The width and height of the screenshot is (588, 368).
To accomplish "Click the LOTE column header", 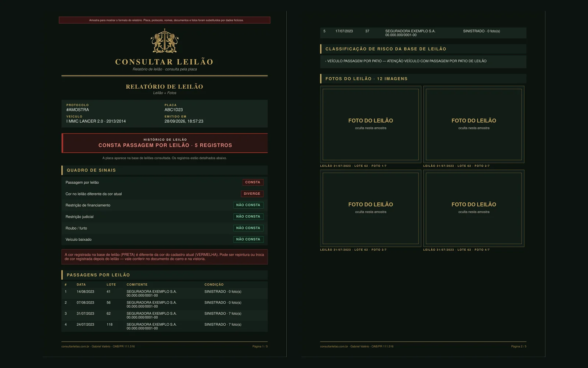I will pos(111,284).
